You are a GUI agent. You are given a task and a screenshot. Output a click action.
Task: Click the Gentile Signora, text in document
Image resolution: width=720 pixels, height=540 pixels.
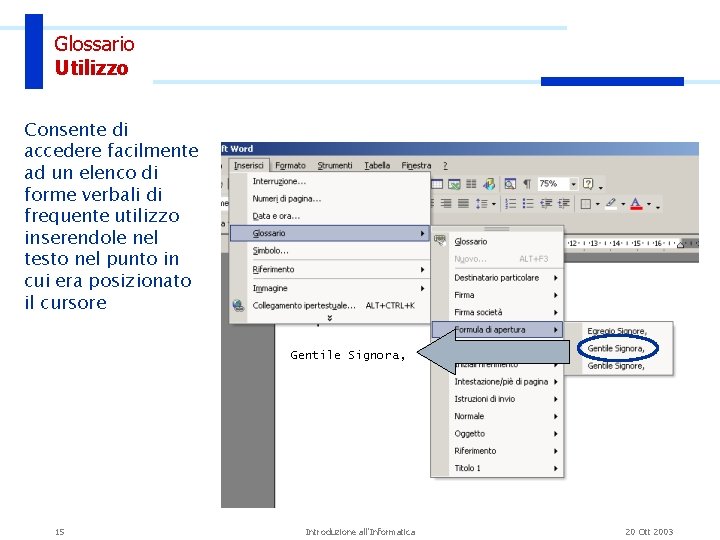[x=348, y=355]
